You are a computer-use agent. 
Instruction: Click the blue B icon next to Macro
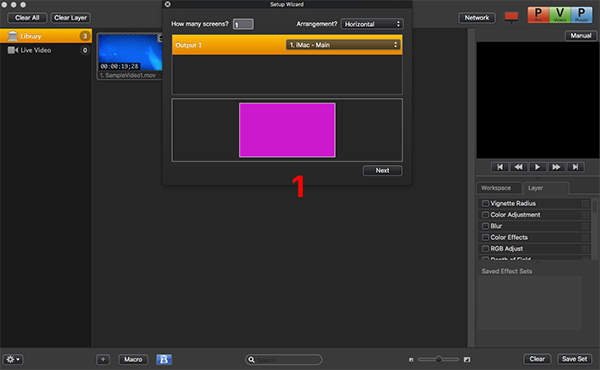[x=164, y=359]
